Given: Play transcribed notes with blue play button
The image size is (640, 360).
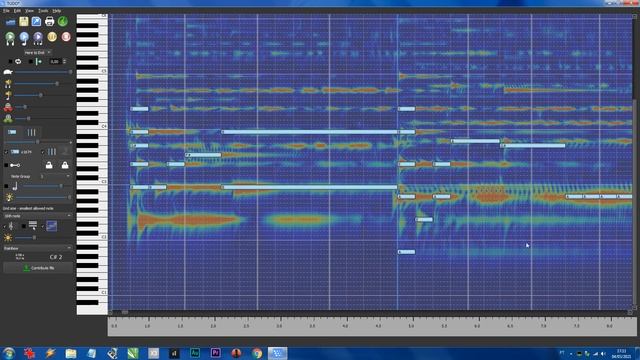Looking at the screenshot, I should click(24, 38).
